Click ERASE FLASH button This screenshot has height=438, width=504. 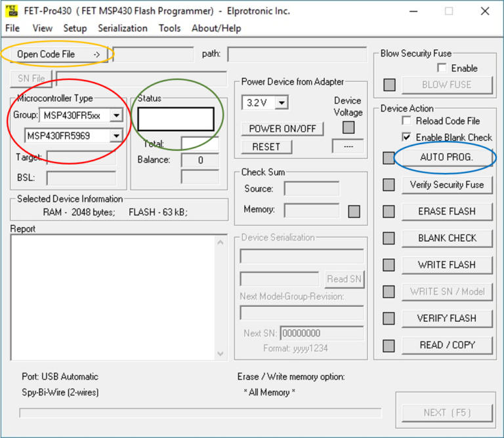click(x=447, y=211)
